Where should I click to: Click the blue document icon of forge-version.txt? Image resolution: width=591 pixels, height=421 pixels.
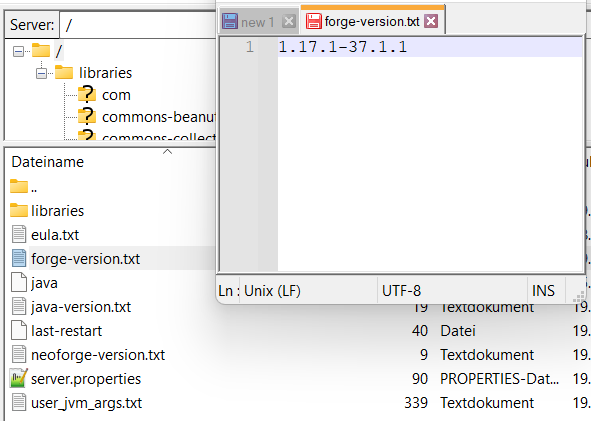[x=19, y=258]
